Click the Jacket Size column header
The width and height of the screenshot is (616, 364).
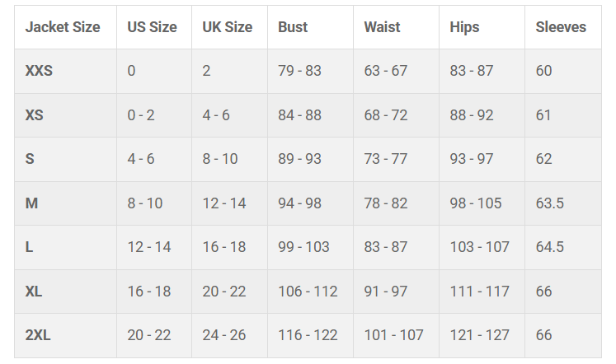point(63,27)
